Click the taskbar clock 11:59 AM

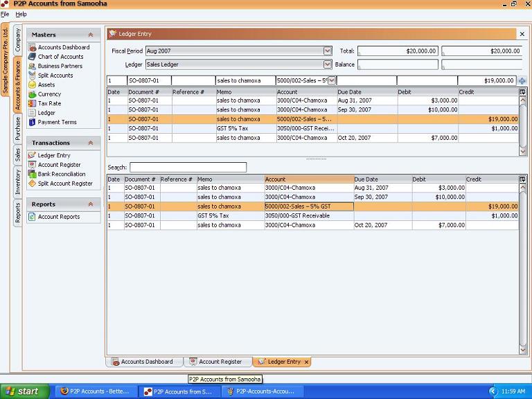(513, 391)
